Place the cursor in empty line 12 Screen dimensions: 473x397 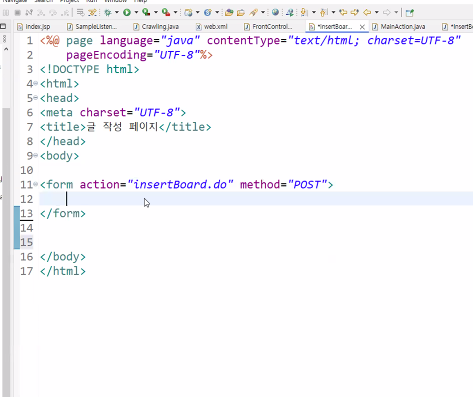click(x=256, y=199)
